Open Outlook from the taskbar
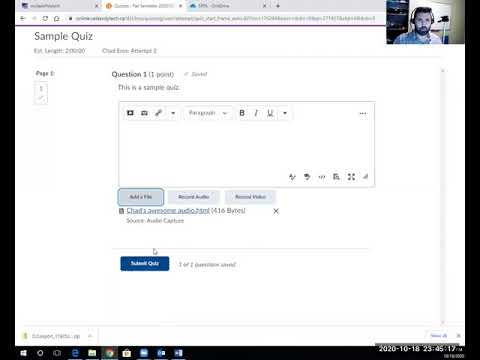480x360 pixels. point(161,353)
